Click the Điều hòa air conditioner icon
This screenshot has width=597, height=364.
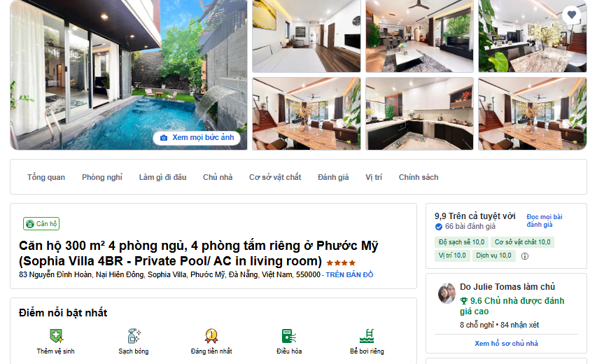pyautogui.click(x=289, y=336)
